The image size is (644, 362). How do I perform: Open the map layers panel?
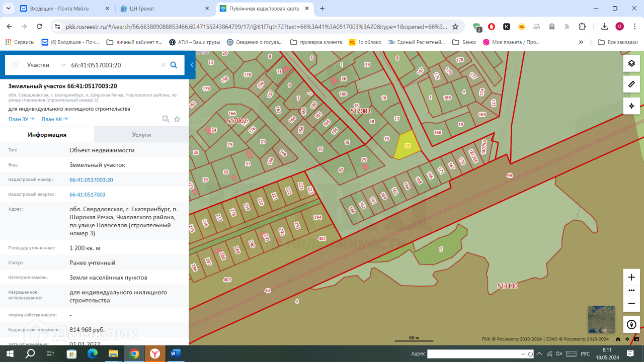coord(631,63)
